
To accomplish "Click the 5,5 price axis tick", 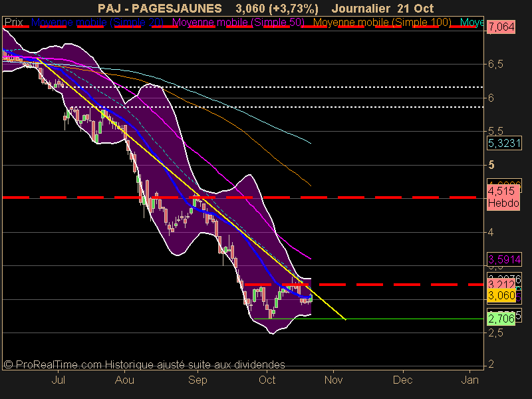I will [495, 131].
